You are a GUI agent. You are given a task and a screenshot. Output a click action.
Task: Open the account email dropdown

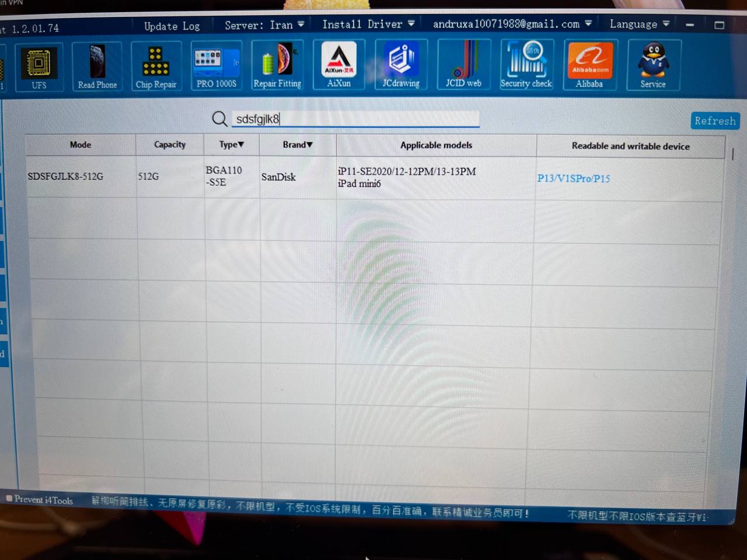click(512, 24)
